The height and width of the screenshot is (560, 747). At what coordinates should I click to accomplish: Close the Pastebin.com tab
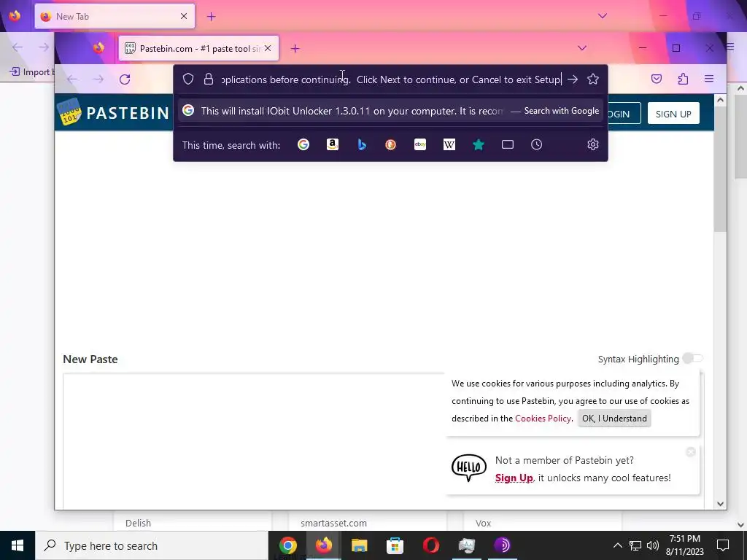(268, 48)
